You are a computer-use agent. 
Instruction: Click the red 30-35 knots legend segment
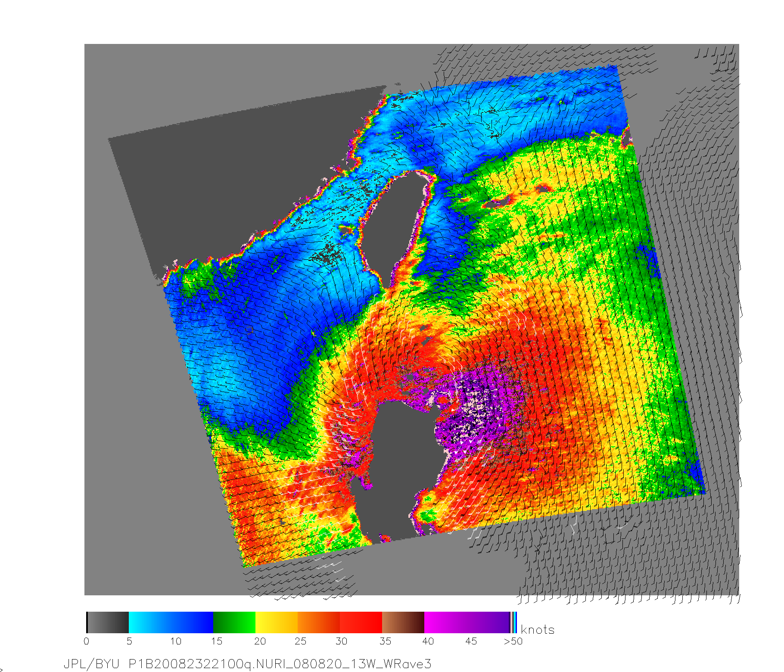(361, 622)
